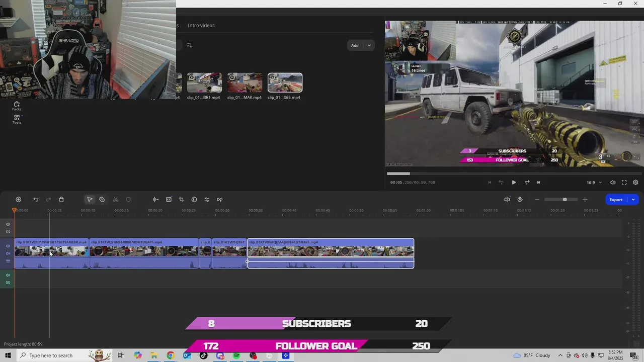Open the contrast color adjustment tool
This screenshot has height=362, width=644.
coord(194,200)
